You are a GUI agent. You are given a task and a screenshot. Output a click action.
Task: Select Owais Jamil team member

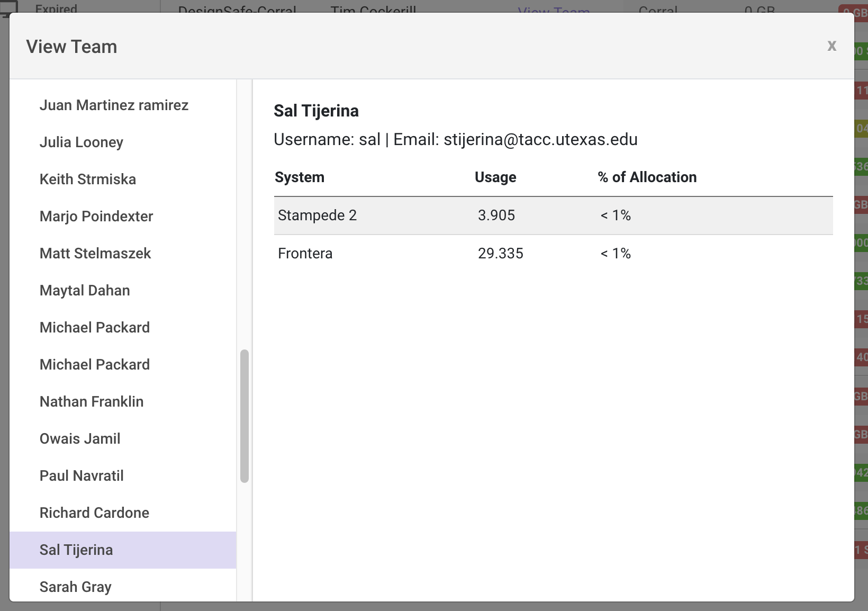80,439
